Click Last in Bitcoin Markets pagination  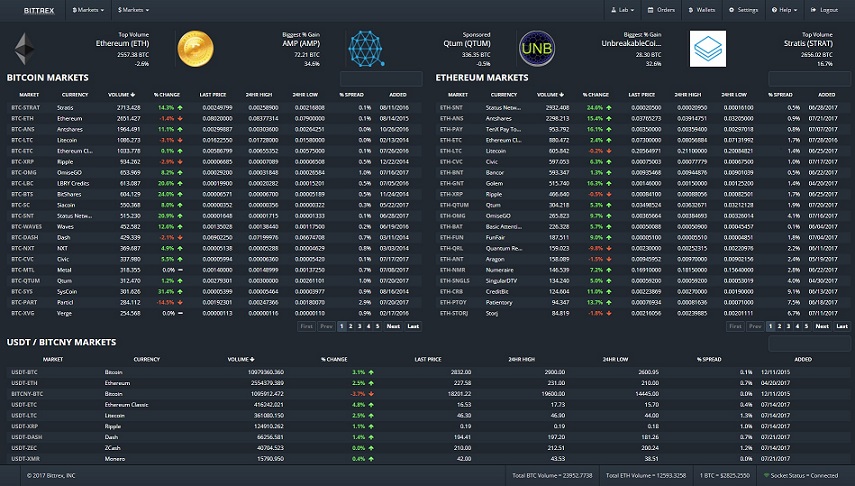[x=413, y=326]
